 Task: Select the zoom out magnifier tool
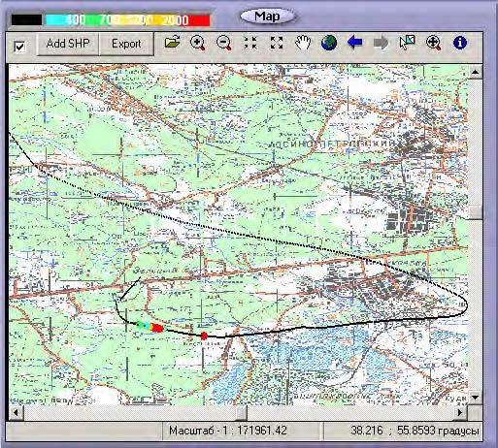click(224, 43)
